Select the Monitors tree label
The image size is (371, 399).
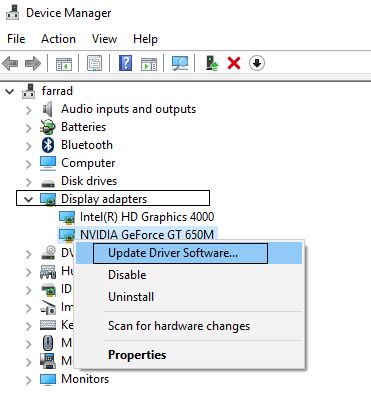(x=85, y=379)
